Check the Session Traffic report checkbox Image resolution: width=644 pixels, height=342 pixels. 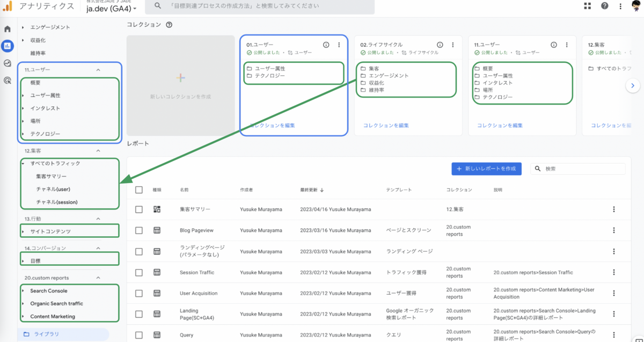point(139,273)
